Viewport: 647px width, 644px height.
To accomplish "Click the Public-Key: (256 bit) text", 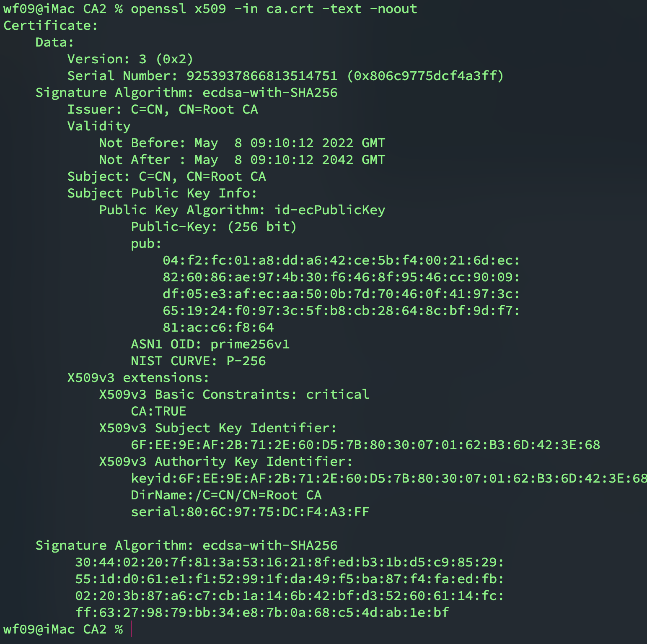I will pyautogui.click(x=214, y=227).
